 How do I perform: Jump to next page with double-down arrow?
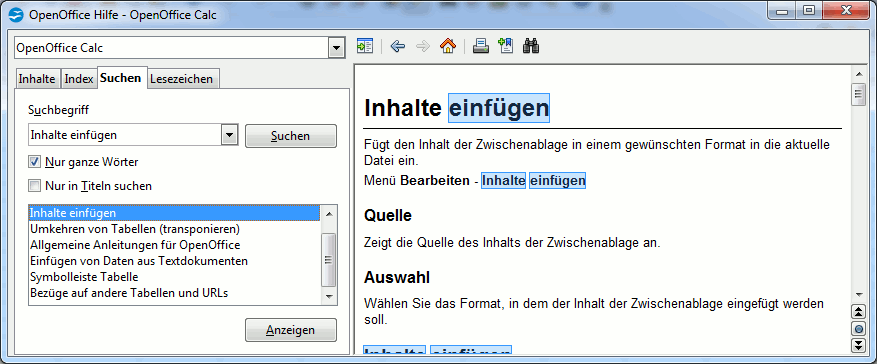tap(858, 345)
